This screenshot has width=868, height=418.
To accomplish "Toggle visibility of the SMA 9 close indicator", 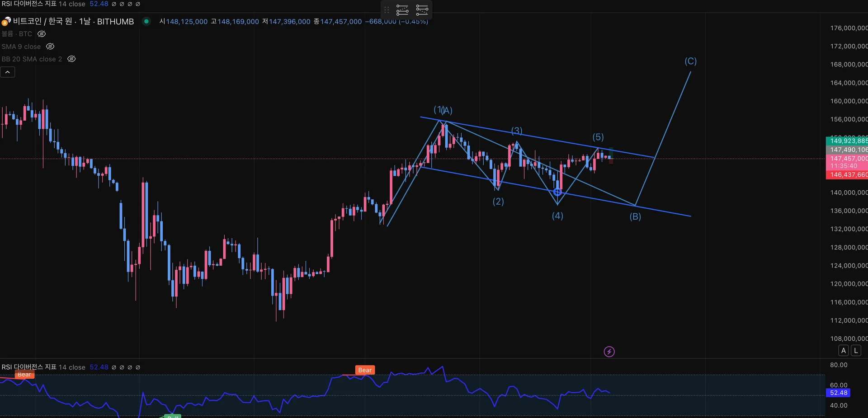I will pyautogui.click(x=50, y=47).
